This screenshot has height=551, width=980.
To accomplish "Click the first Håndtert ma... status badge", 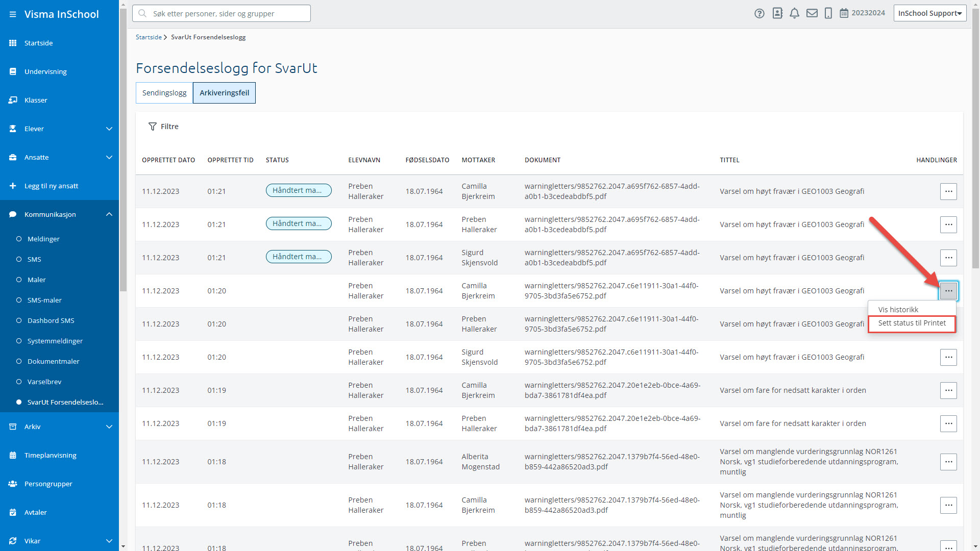I will pyautogui.click(x=299, y=190).
